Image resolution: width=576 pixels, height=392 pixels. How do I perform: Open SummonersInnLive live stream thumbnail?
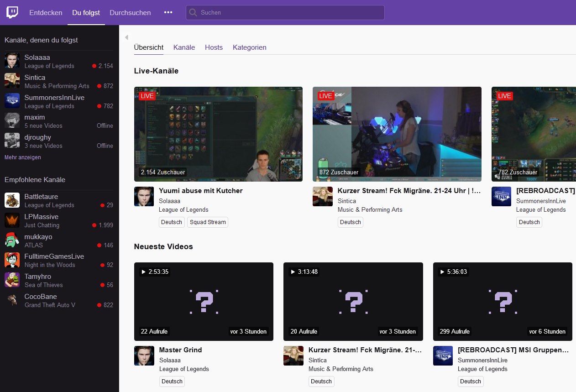(534, 134)
